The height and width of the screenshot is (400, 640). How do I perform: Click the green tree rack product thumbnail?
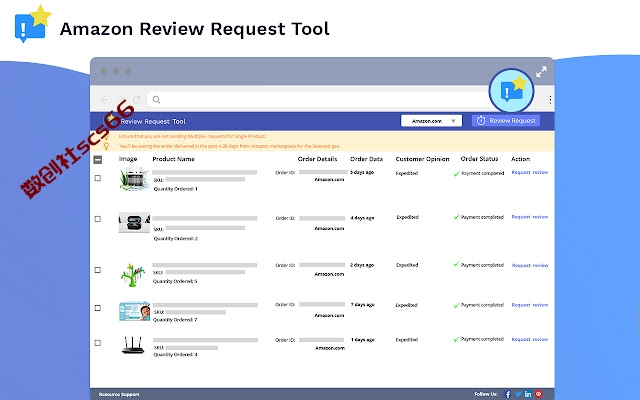coord(133,275)
